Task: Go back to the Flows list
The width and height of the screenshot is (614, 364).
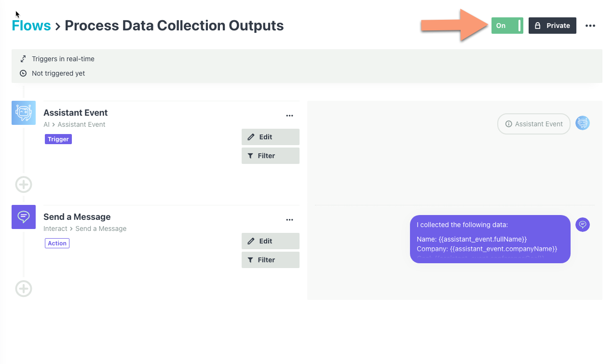Action: point(31,25)
